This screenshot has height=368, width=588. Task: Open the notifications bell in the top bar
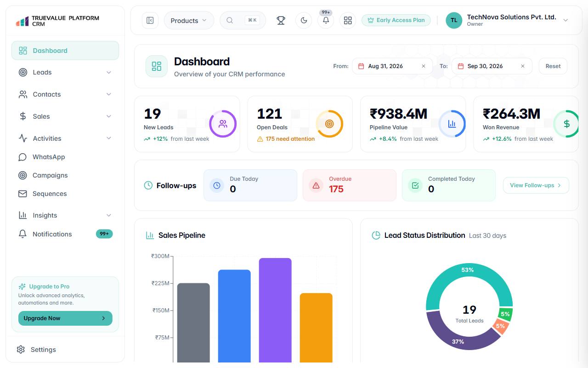[326, 20]
